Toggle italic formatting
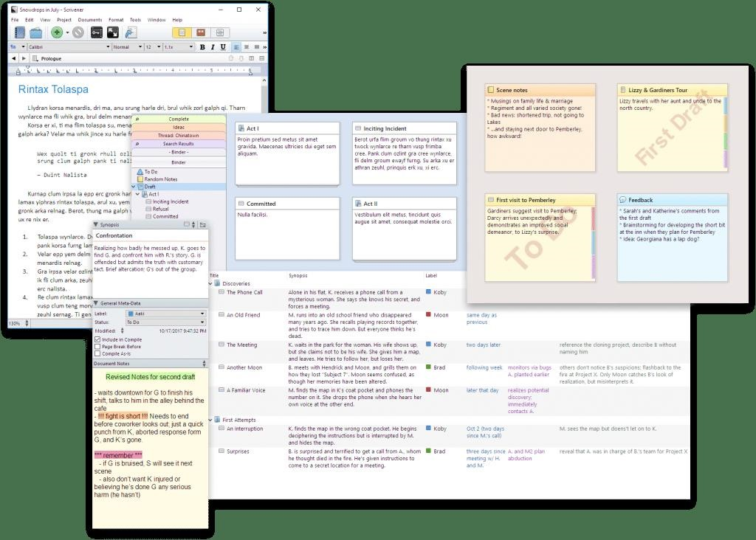This screenshot has width=756, height=540. (x=213, y=47)
